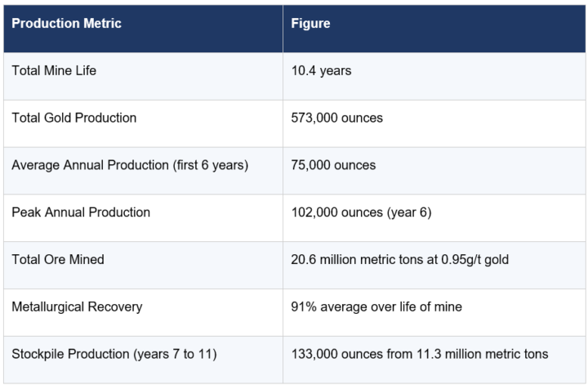Click the (year 6) text in Peak row
The height and width of the screenshot is (385, 588).
[409, 213]
